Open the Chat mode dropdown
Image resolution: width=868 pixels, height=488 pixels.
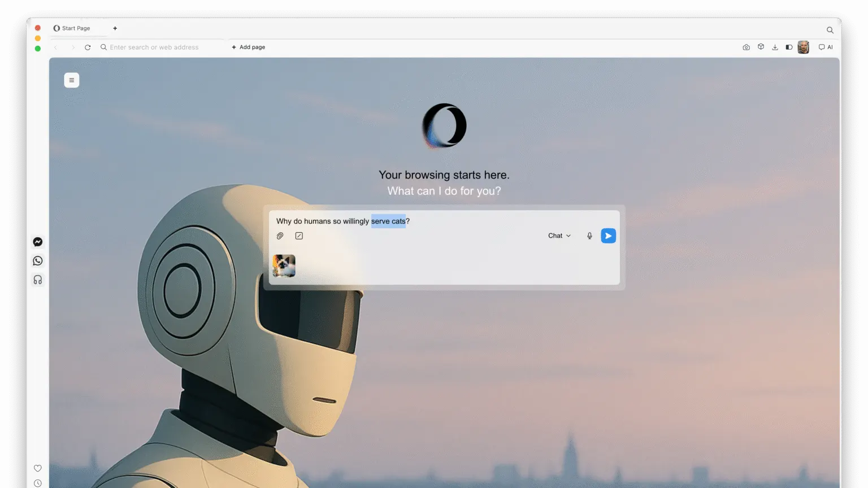(x=558, y=236)
